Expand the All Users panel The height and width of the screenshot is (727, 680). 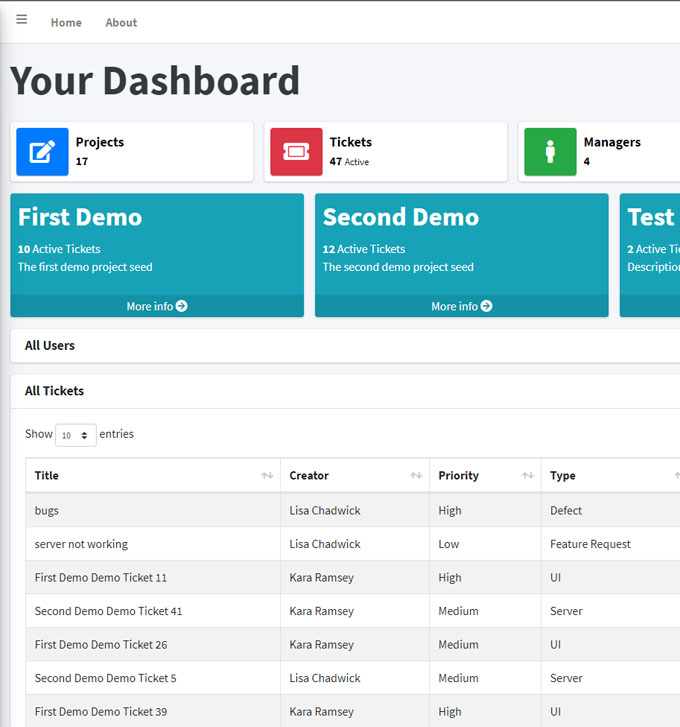click(50, 345)
